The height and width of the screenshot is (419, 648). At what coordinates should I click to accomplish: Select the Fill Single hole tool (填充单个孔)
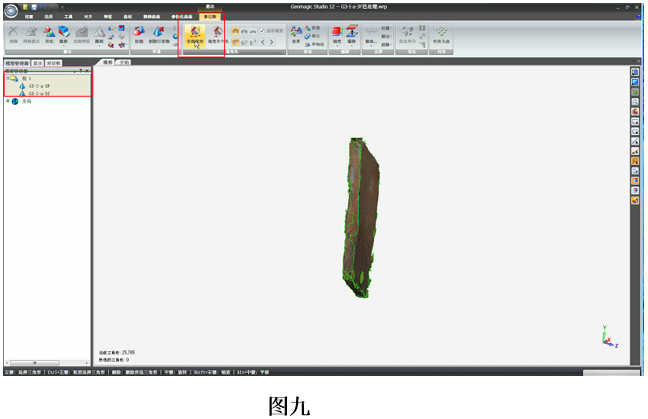(x=214, y=37)
